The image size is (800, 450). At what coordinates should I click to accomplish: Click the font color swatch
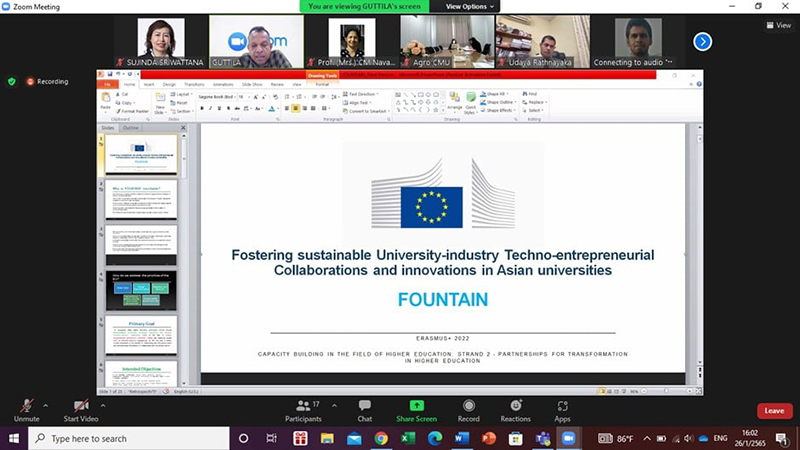point(271,108)
